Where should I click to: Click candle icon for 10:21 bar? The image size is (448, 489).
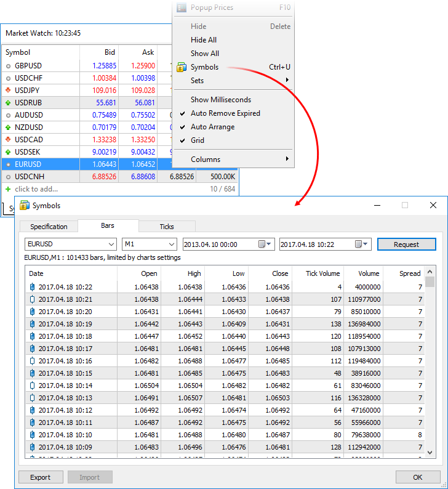pyautogui.click(x=32, y=299)
